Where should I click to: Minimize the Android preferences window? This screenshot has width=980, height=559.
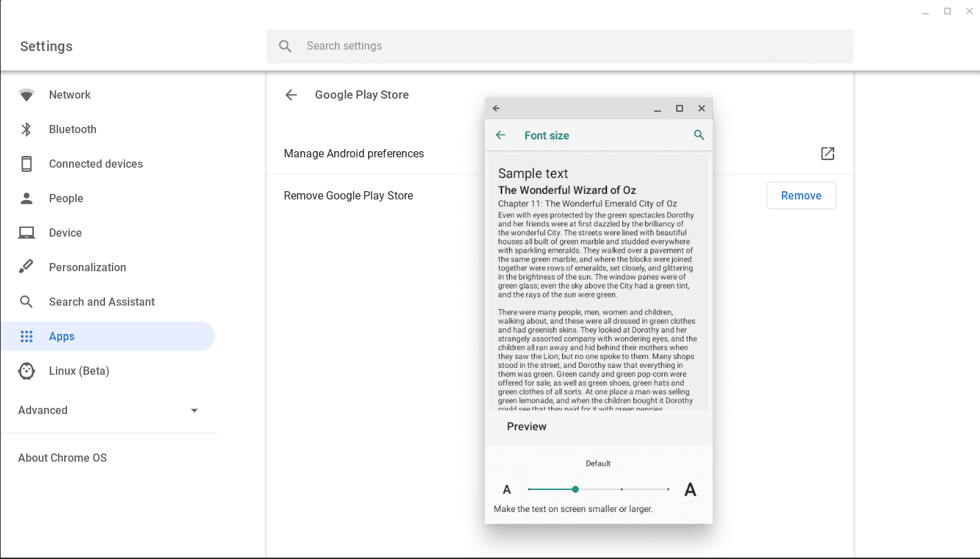(x=657, y=109)
